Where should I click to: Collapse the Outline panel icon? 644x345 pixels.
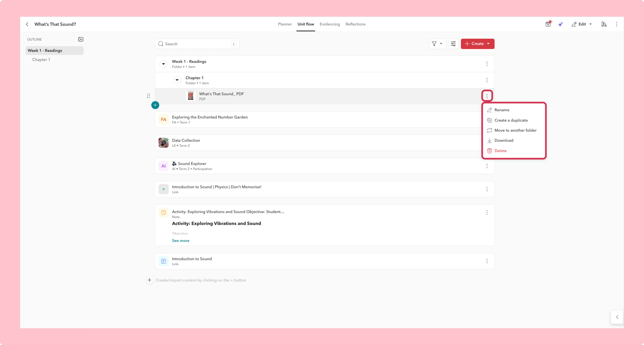tap(81, 39)
